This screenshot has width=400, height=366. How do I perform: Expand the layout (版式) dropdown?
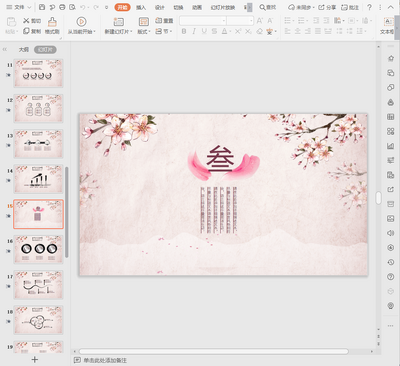coord(144,31)
